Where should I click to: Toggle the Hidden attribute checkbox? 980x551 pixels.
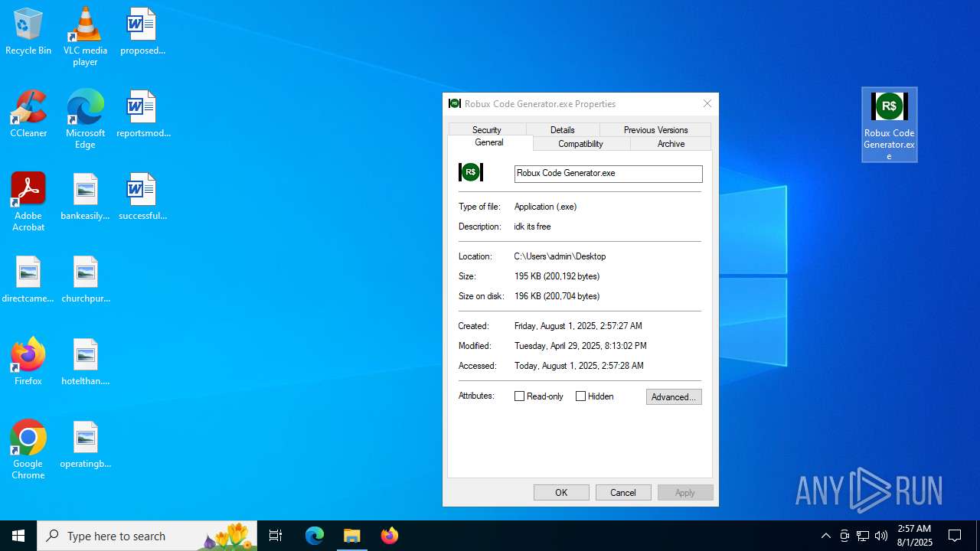(580, 396)
